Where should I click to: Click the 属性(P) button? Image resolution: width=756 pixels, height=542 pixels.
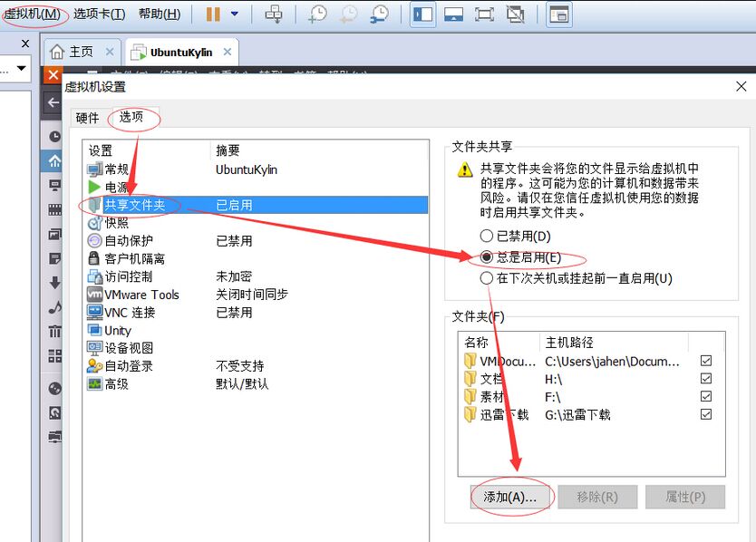coord(685,497)
